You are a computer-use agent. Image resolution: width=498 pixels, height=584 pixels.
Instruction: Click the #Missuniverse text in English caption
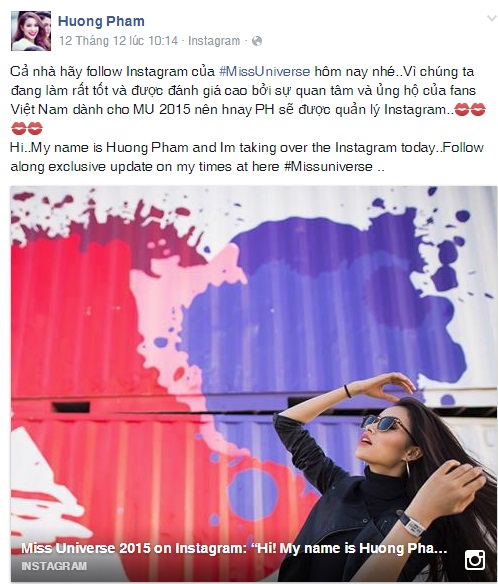click(328, 166)
